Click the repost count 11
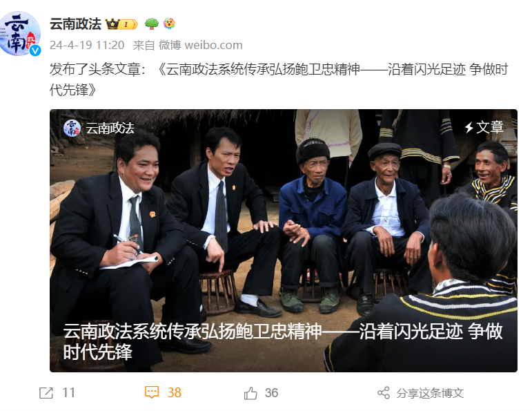 pyautogui.click(x=68, y=392)
